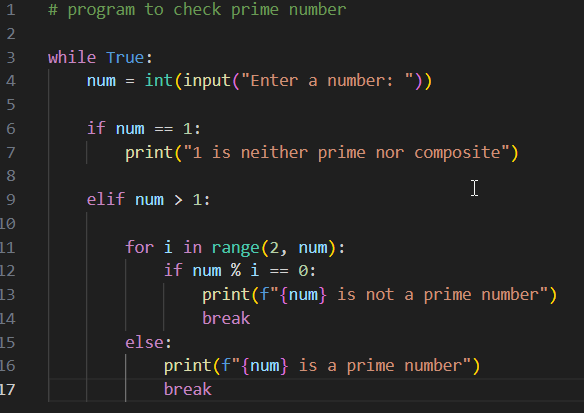This screenshot has height=413, width=584.
Task: Click line number 17 in gutter
Action: point(7,390)
